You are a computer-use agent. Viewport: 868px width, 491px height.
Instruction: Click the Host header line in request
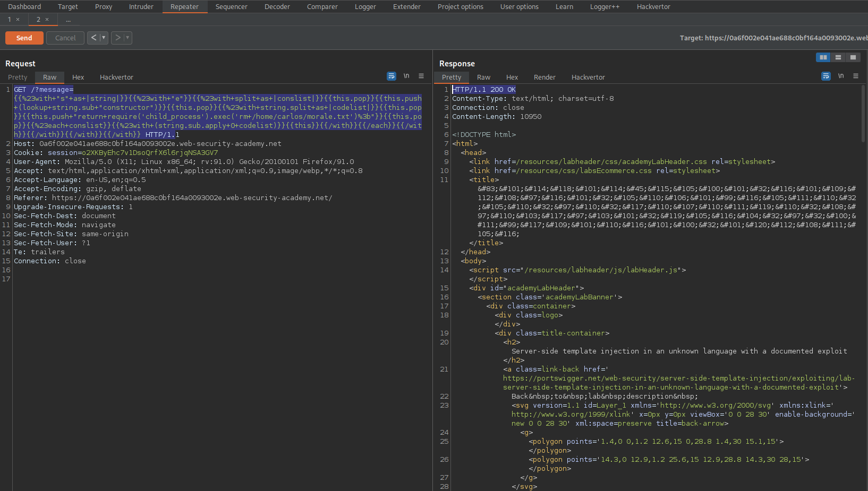[x=148, y=144]
